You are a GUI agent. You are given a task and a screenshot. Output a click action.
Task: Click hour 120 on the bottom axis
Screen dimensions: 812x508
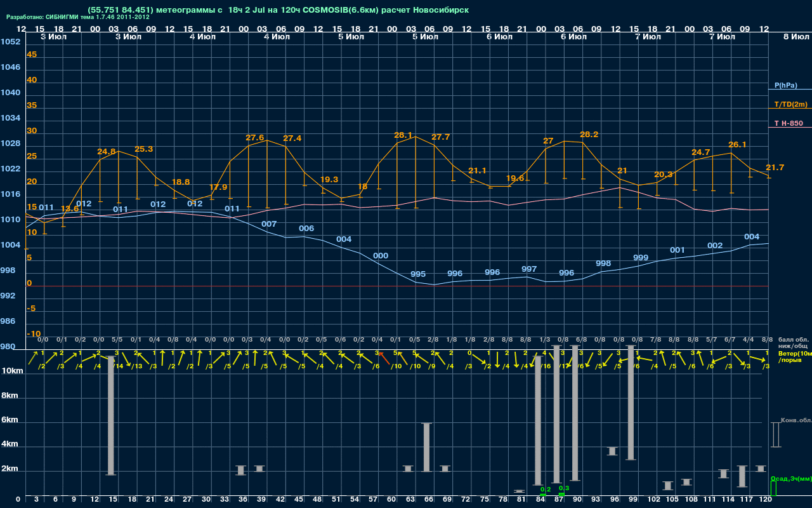tap(766, 500)
